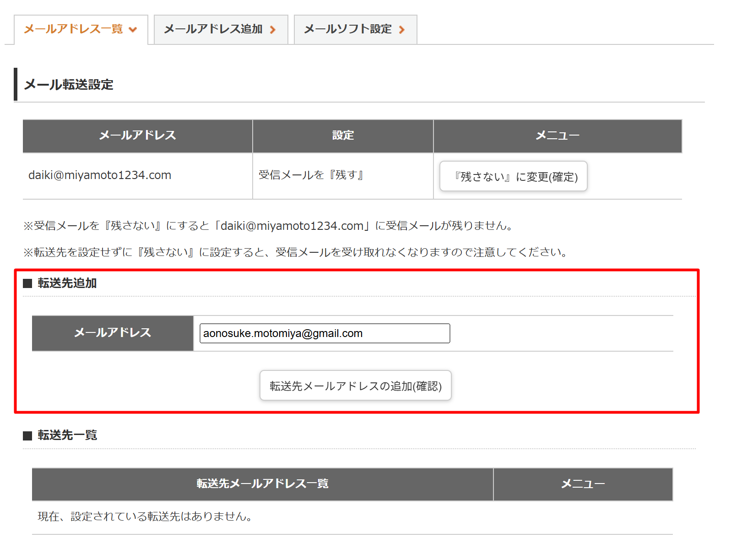Click the square bullet beside 転送先追加
Image resolution: width=731 pixels, height=560 pixels.
pos(27,283)
